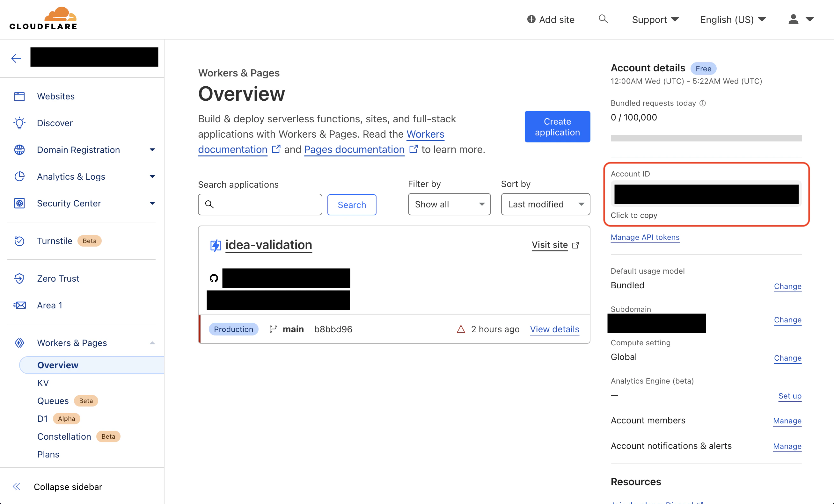The height and width of the screenshot is (504, 834).
Task: Click Manage for Account members
Action: coord(787,421)
